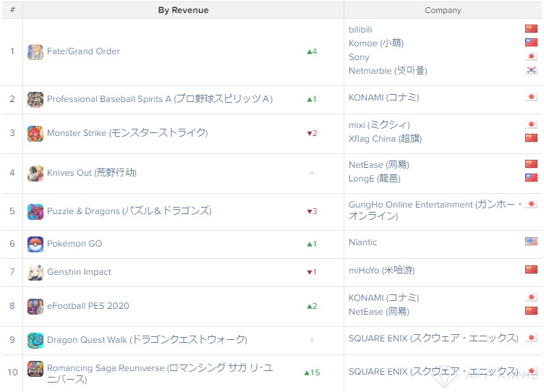Open the Komoe company link
544x392 pixels.
point(376,43)
